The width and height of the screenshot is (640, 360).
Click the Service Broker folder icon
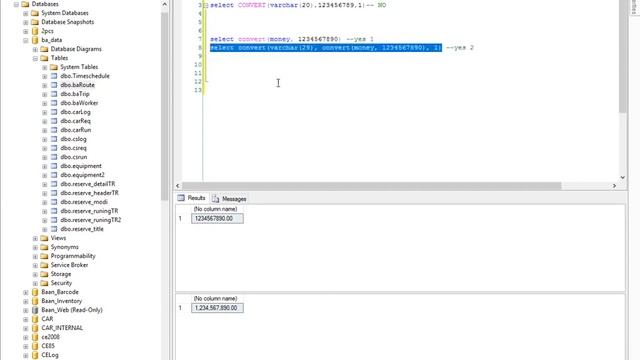click(x=44, y=265)
